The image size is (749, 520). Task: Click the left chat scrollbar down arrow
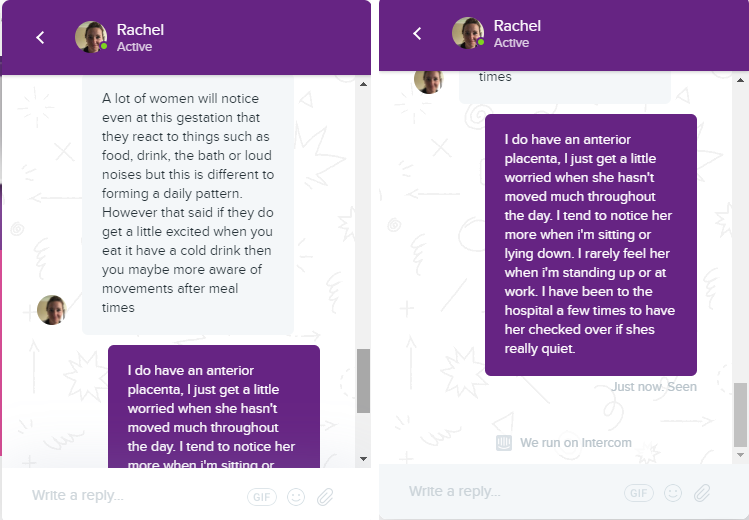pos(364,457)
